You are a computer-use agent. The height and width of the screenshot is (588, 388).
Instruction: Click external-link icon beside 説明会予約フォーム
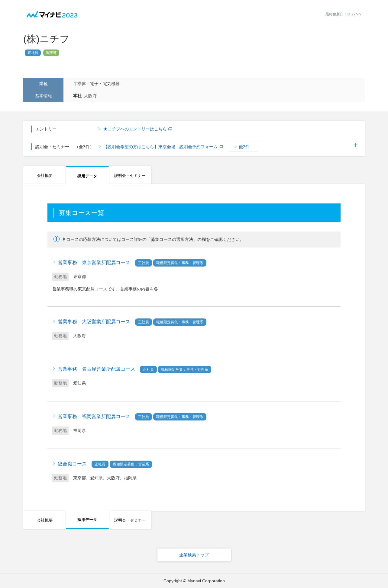tap(221, 147)
